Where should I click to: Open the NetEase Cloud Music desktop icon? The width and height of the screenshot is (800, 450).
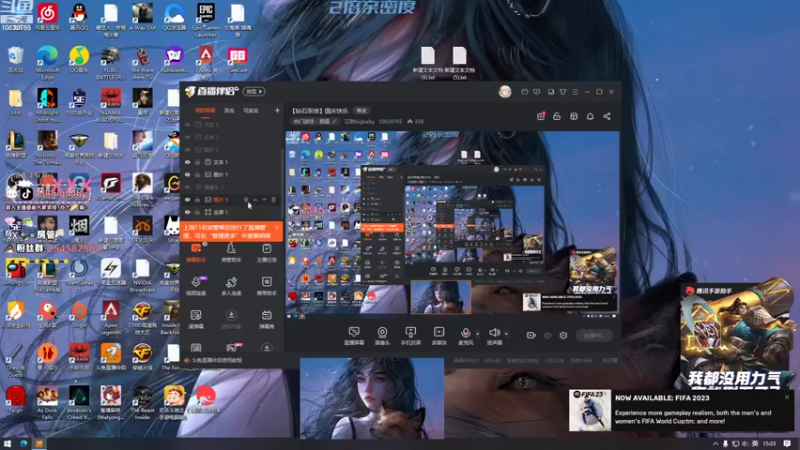coord(47,17)
